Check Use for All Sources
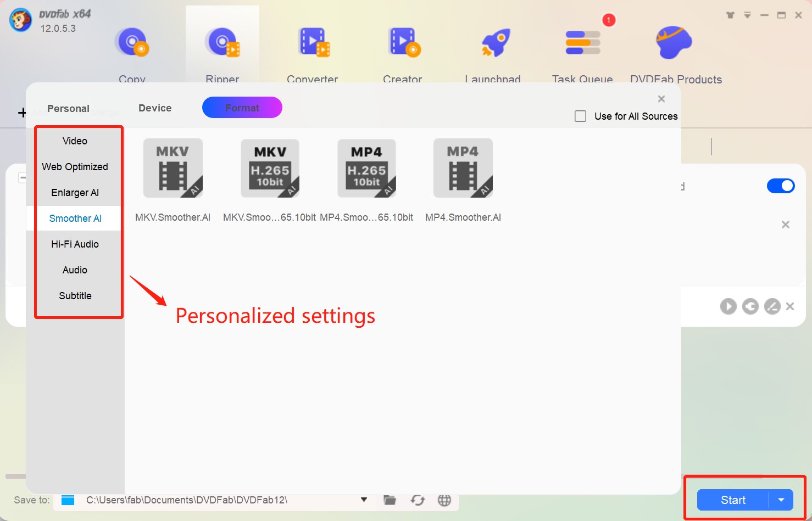 (580, 116)
